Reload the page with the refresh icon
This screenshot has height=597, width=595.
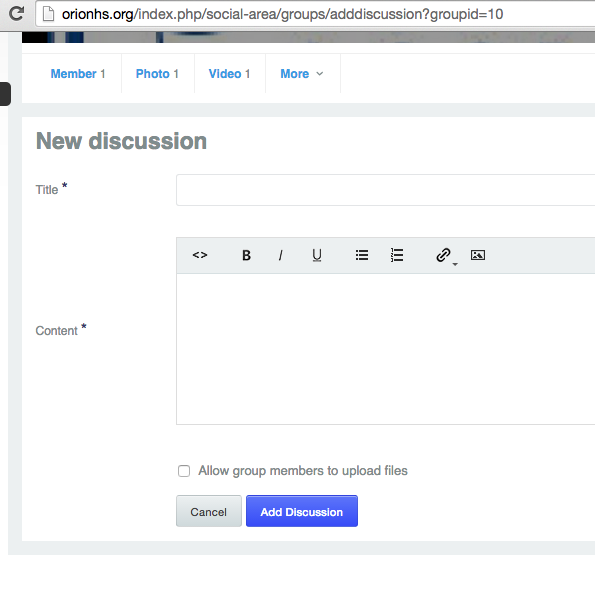(x=16, y=14)
